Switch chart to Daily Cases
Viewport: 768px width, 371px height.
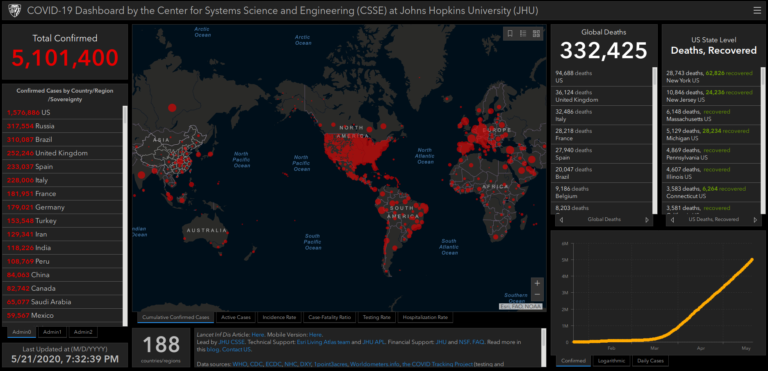(650, 361)
